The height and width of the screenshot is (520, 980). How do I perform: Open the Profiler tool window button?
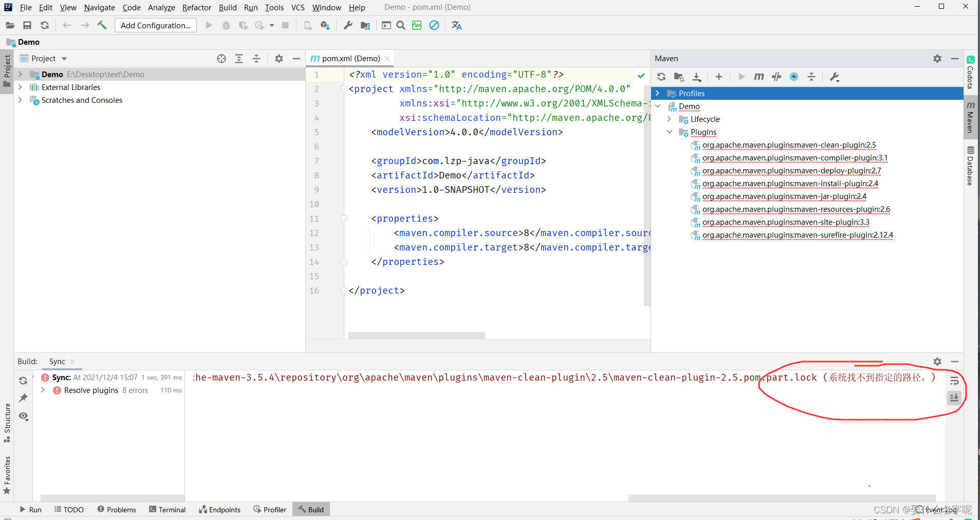[x=270, y=509]
